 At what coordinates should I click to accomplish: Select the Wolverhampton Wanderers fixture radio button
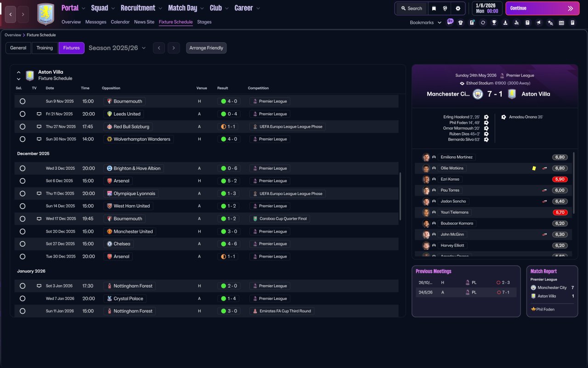click(23, 139)
